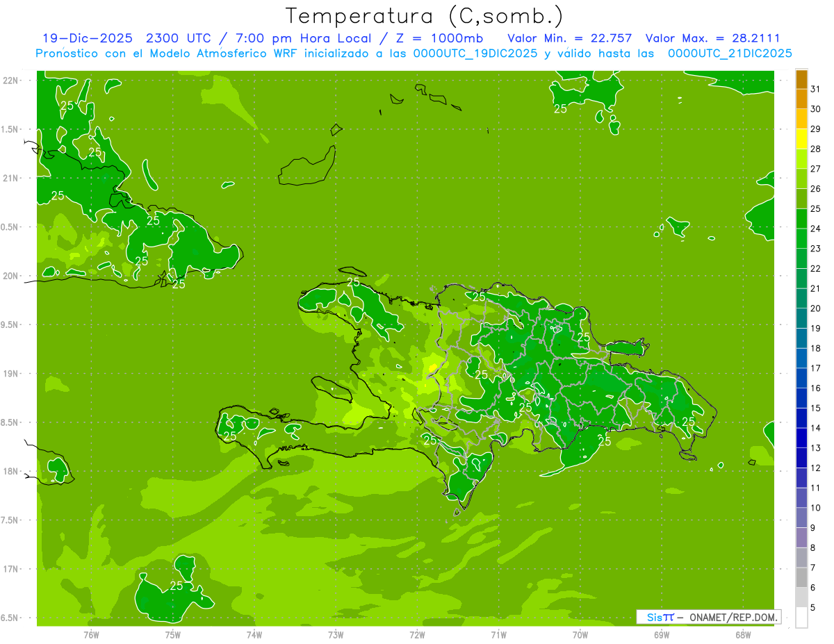Click the legend value 11
The image size is (834, 644).
(816, 488)
